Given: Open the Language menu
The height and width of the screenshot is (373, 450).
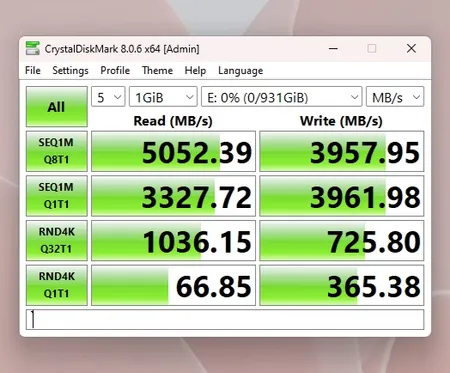Looking at the screenshot, I should click(241, 70).
